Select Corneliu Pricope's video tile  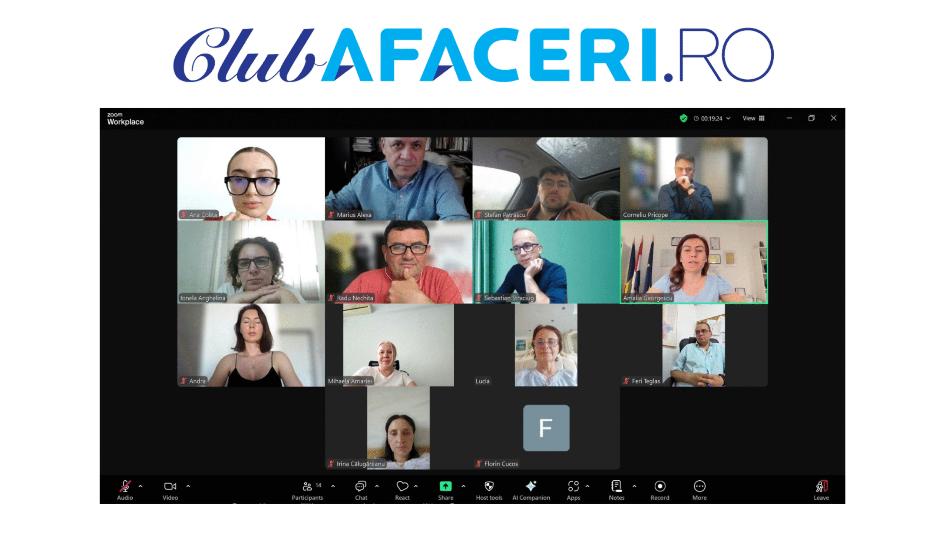(694, 179)
